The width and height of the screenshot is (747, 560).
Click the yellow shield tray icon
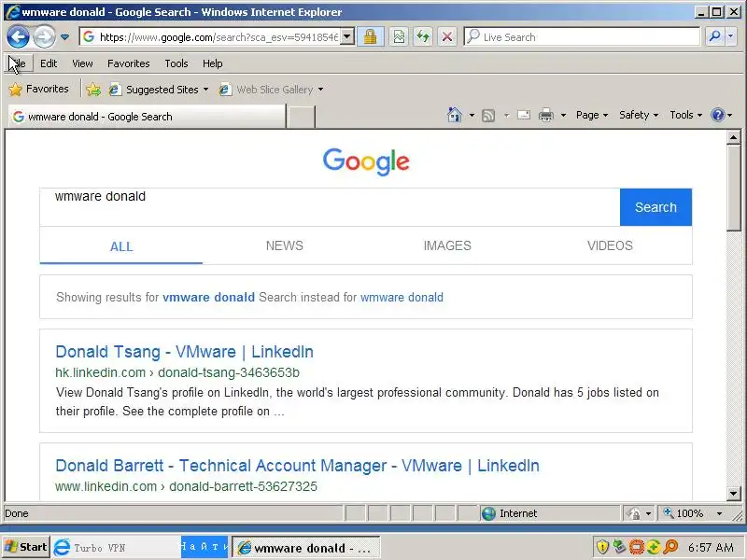pos(602,547)
